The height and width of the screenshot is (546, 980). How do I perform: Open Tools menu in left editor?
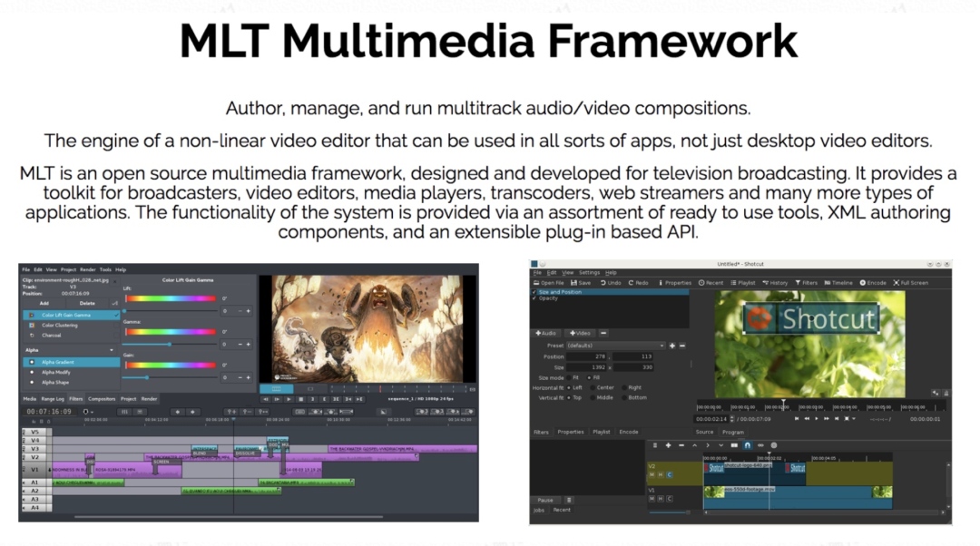coord(105,270)
